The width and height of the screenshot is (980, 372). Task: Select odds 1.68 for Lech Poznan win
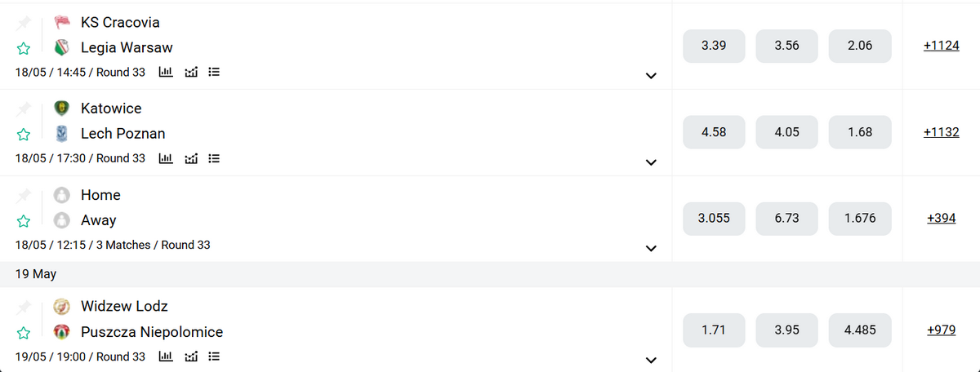coord(860,132)
